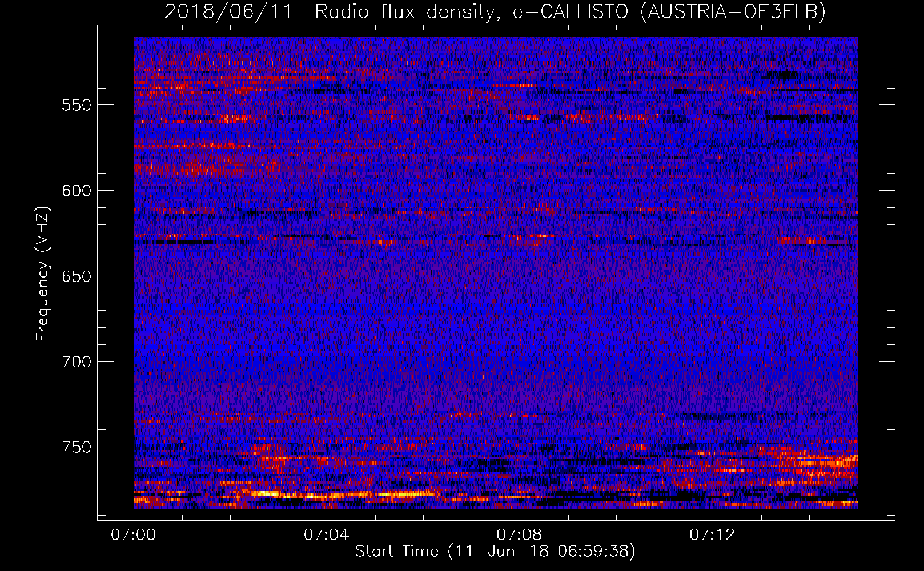Click the 650 frequency tick label
This screenshot has width=924, height=571.
click(77, 276)
